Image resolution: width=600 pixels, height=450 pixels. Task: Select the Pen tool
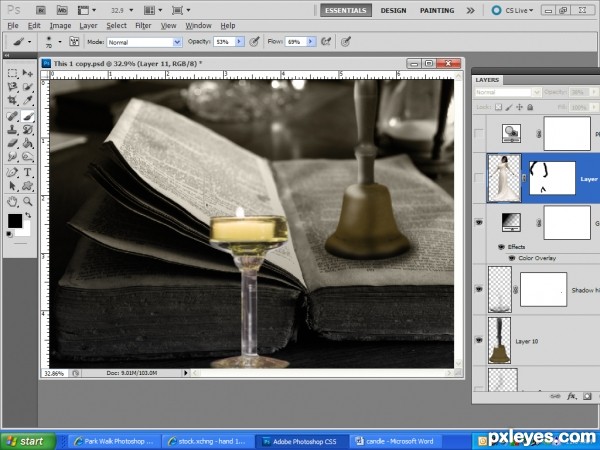pyautogui.click(x=12, y=172)
